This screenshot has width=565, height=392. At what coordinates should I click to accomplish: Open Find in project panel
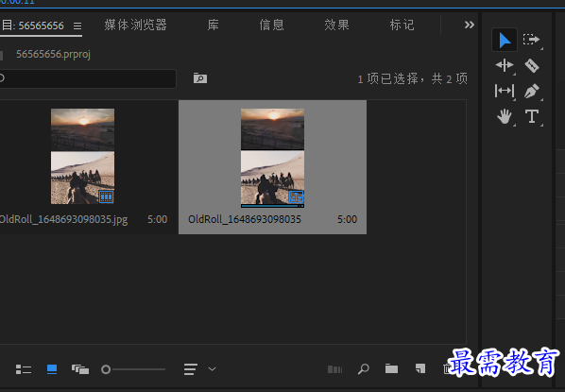pos(364,369)
